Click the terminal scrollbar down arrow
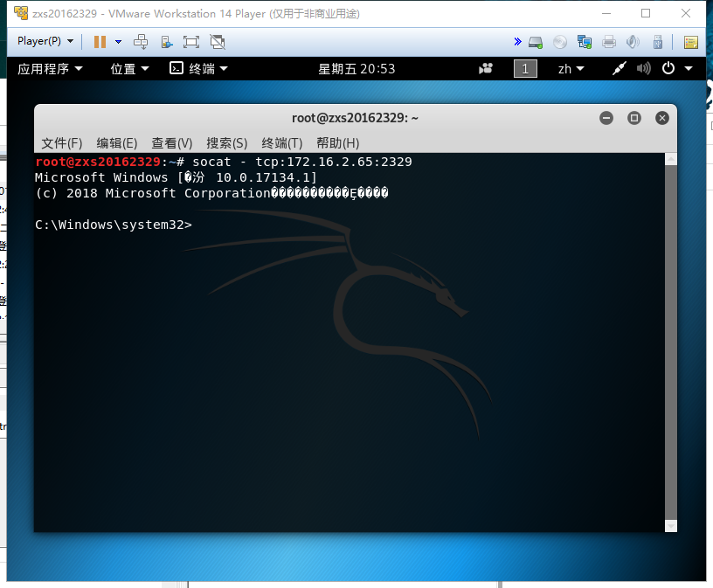The image size is (713, 588). (x=671, y=526)
